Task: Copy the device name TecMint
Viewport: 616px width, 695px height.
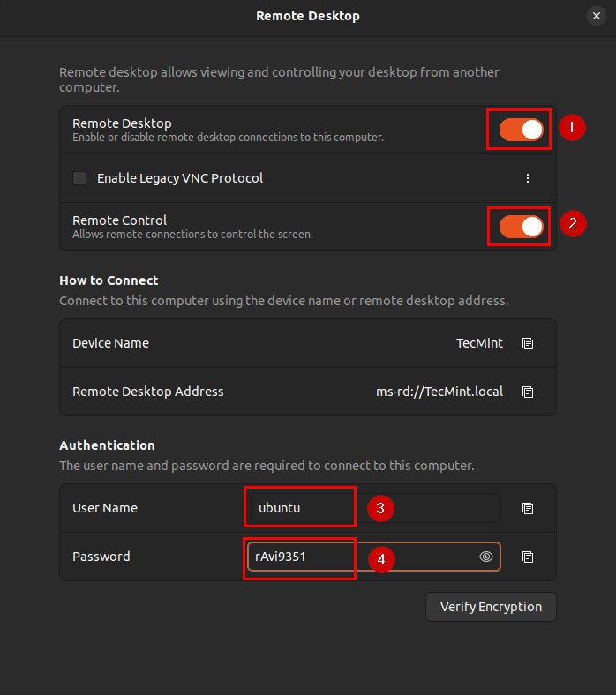Action: click(528, 343)
